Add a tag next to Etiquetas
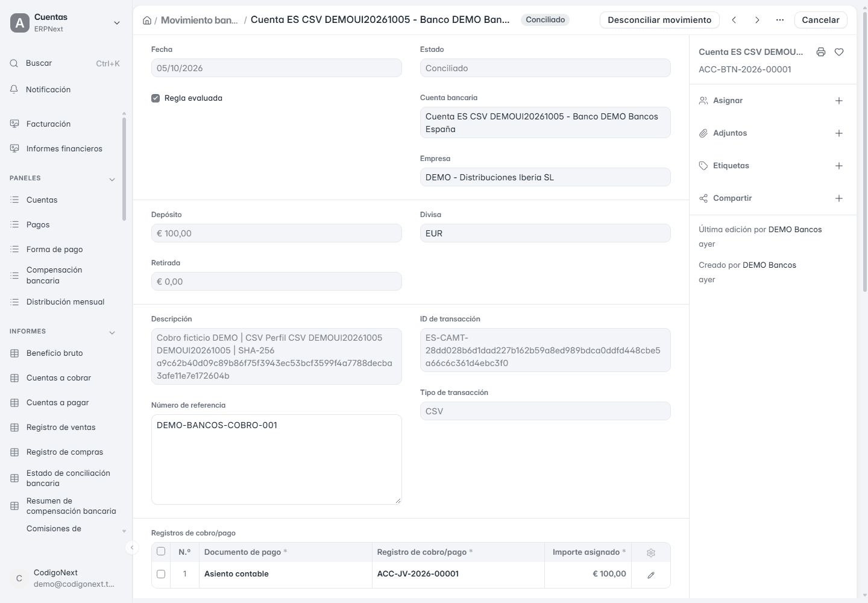 click(x=839, y=166)
